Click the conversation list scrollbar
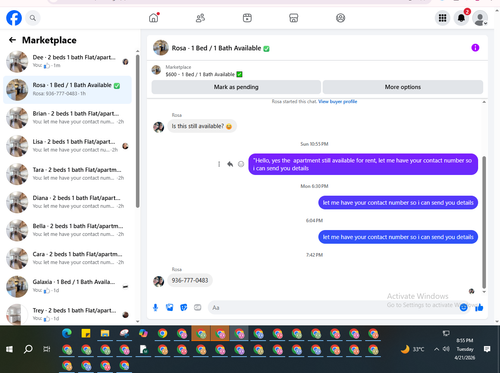The height and width of the screenshot is (373, 500). (137, 132)
